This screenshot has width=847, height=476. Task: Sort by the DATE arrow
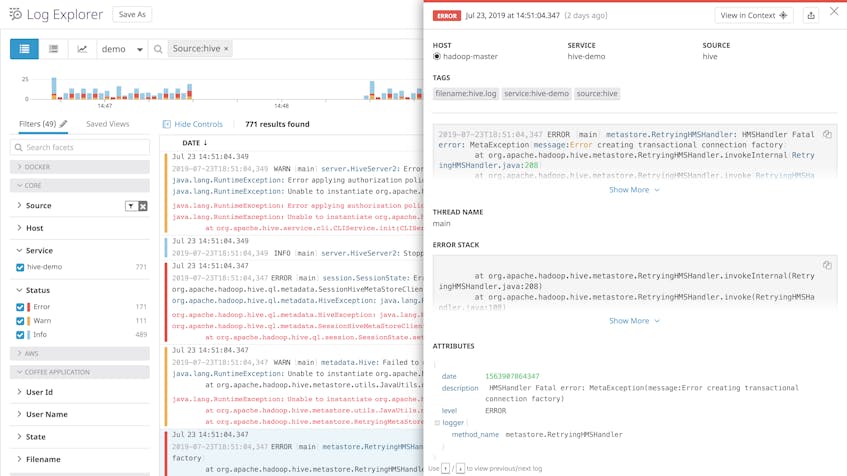pyautogui.click(x=205, y=143)
